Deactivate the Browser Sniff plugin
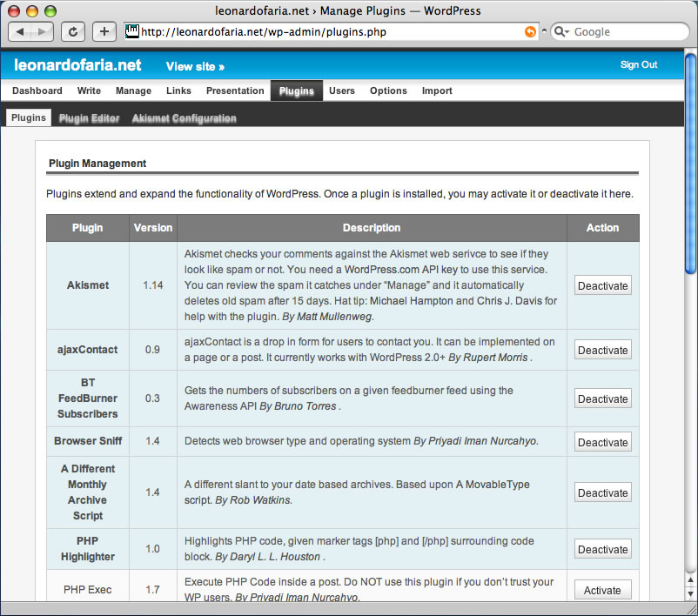The width and height of the screenshot is (698, 616). click(x=603, y=442)
